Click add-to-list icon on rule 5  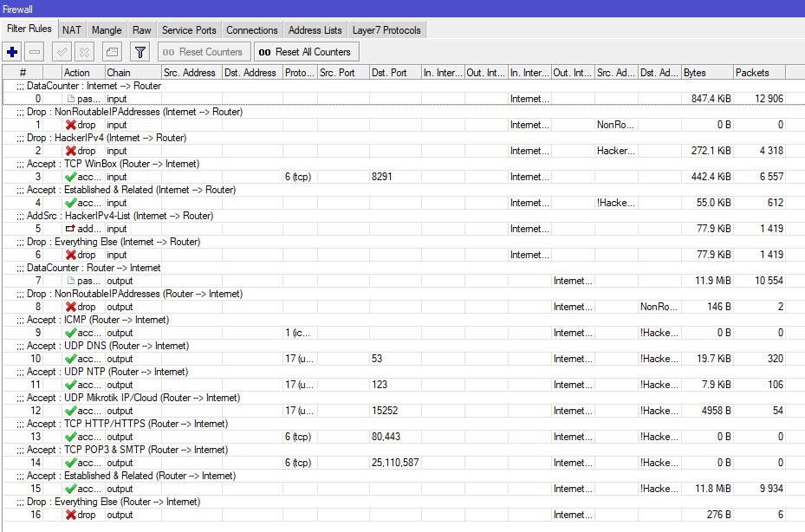pos(71,229)
